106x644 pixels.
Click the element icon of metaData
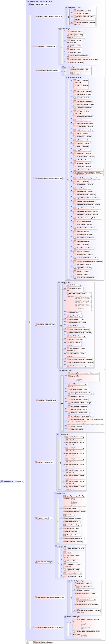[36, 46]
